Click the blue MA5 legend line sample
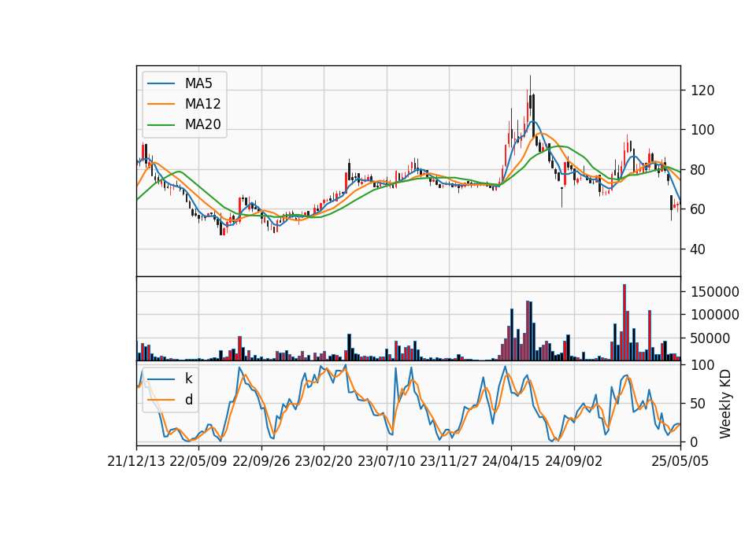This screenshot has width=756, height=543. (x=161, y=83)
